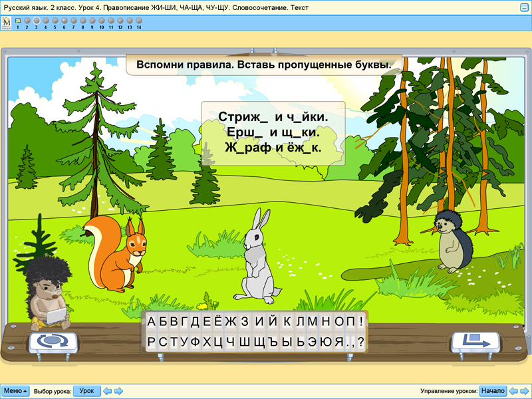
Task: Click lesson control forward arrow
Action: pos(524,391)
